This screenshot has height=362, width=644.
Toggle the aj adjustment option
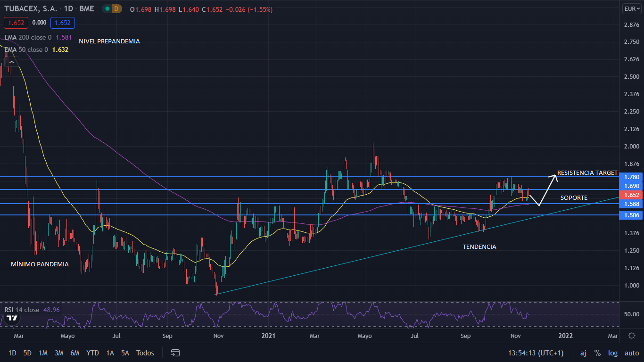pos(583,353)
